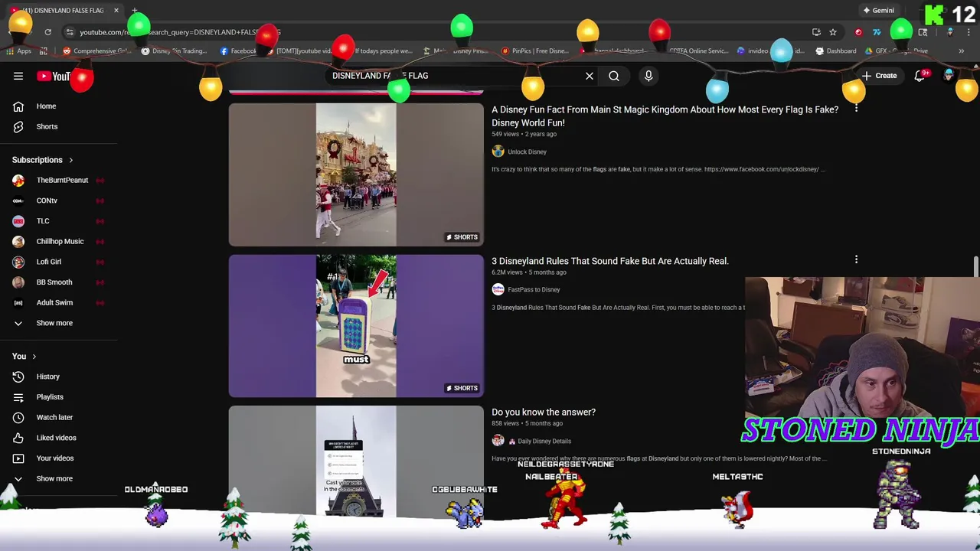Clear the search query with the X
The width and height of the screenshot is (980, 551).
(x=590, y=76)
